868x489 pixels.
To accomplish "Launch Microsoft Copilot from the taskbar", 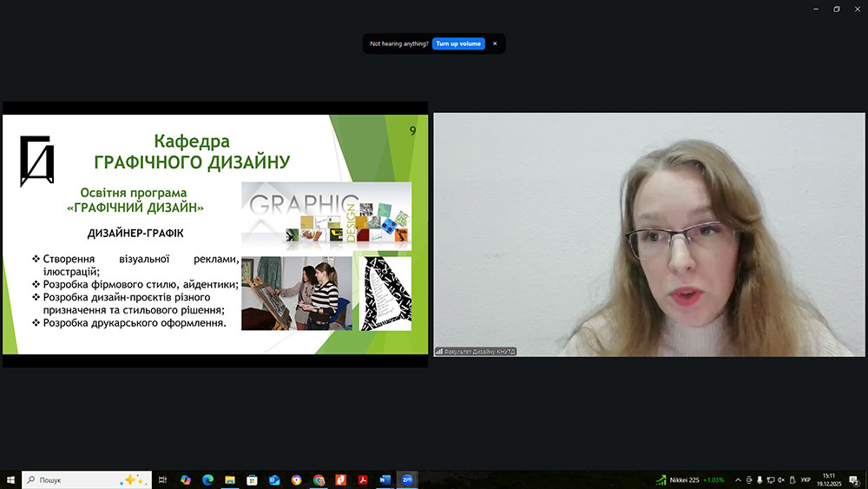I will click(185, 479).
